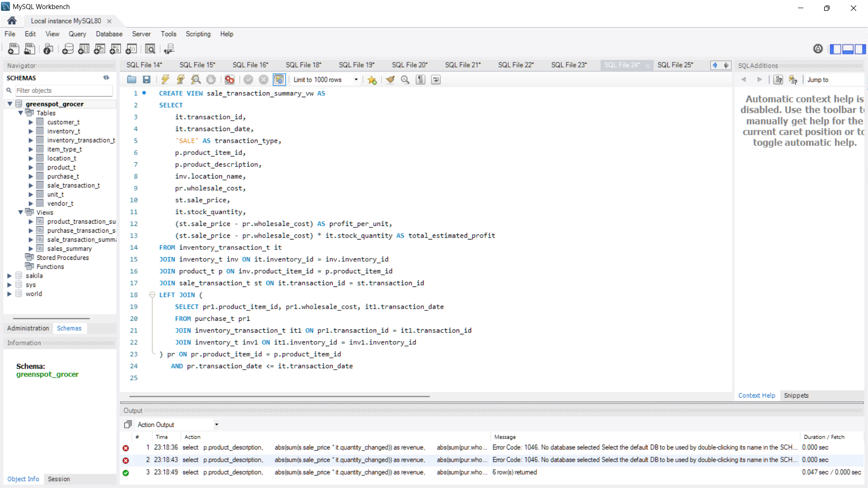Image resolution: width=868 pixels, height=488 pixels.
Task: Run EXPLAIN on the current statement
Action: pyautogui.click(x=196, y=80)
